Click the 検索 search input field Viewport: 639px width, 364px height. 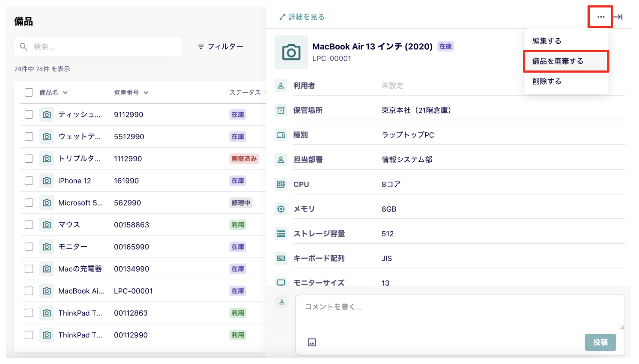98,47
